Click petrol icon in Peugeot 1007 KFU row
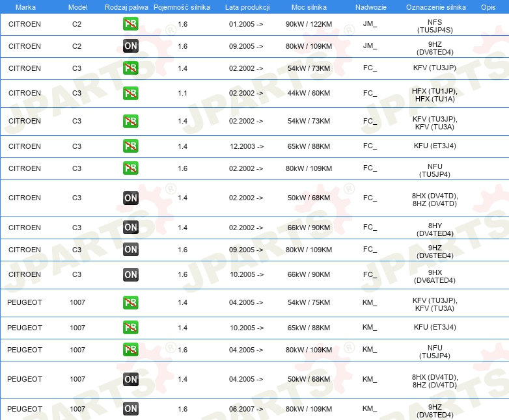 pyautogui.click(x=130, y=327)
